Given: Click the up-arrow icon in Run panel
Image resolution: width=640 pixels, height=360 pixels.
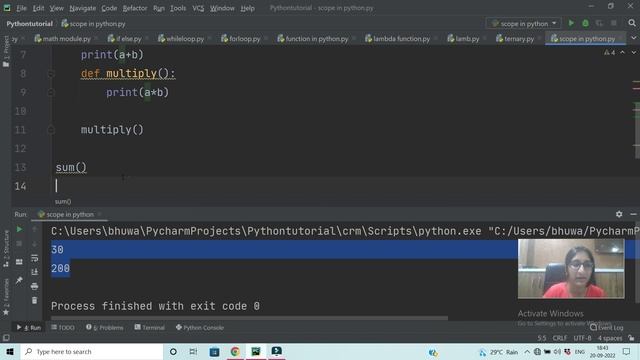Looking at the screenshot, I should [34, 229].
